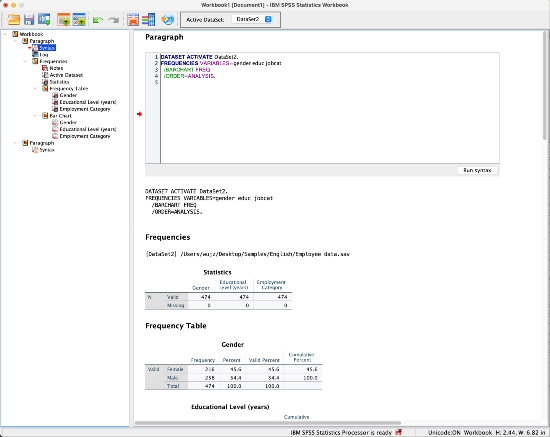Screen dimensions: 550x437
Task: Click the horizontal scrollbar of output pane
Action: click(x=268, y=423)
